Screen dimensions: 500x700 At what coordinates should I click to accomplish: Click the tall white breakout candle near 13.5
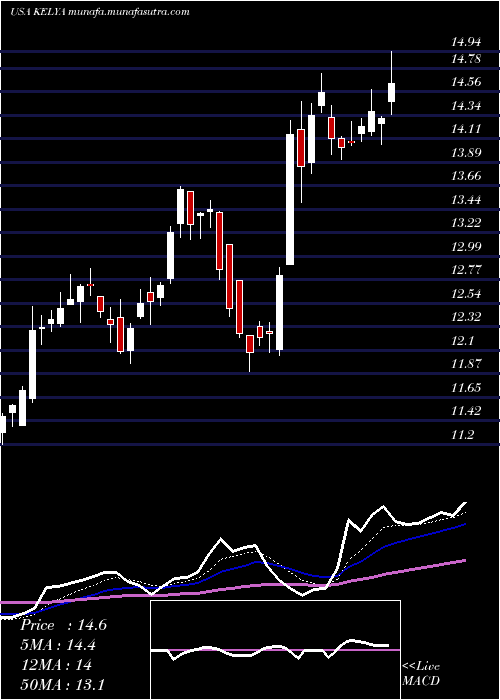pyautogui.click(x=290, y=192)
